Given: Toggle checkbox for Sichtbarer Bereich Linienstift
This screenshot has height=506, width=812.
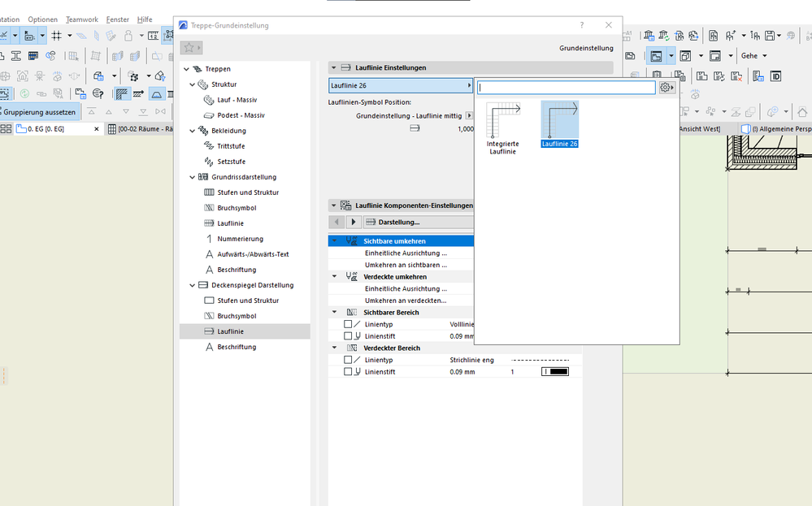Looking at the screenshot, I should pos(348,335).
